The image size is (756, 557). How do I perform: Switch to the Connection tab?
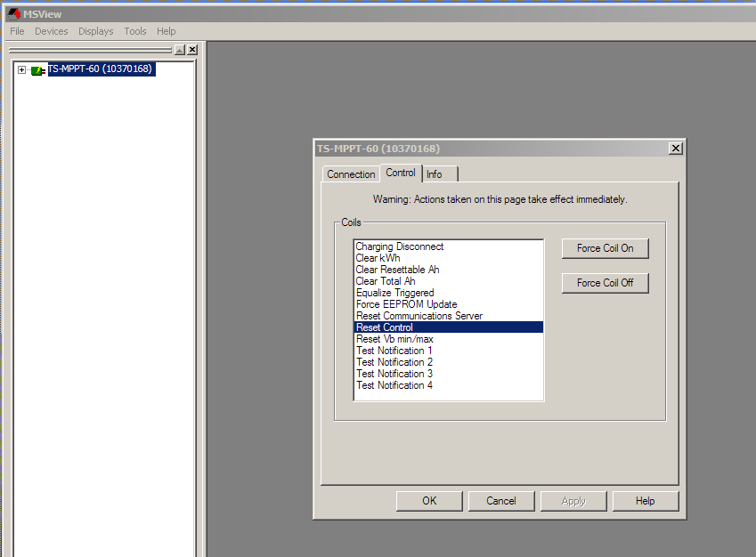pos(351,174)
